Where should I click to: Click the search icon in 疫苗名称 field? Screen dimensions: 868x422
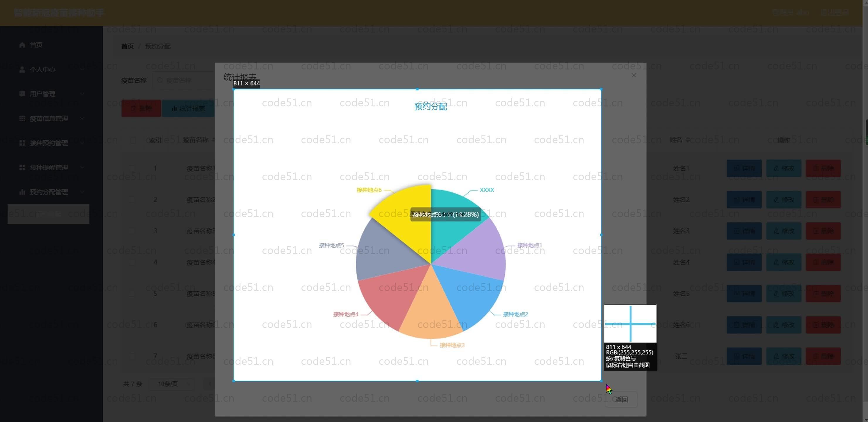tap(160, 81)
